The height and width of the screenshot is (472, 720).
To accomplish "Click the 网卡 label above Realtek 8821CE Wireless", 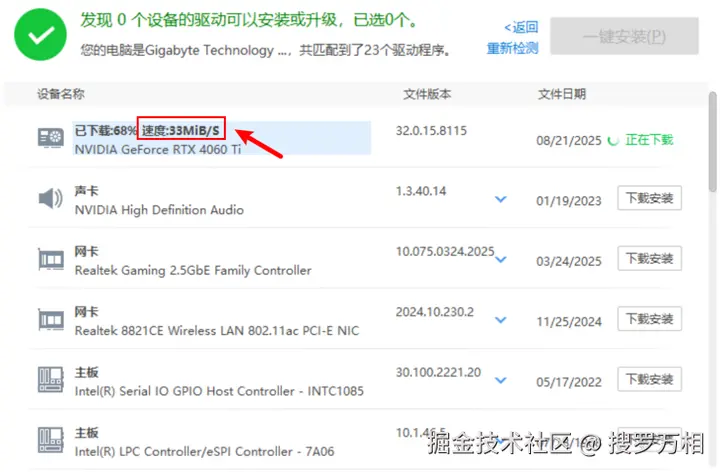I will coord(87,312).
